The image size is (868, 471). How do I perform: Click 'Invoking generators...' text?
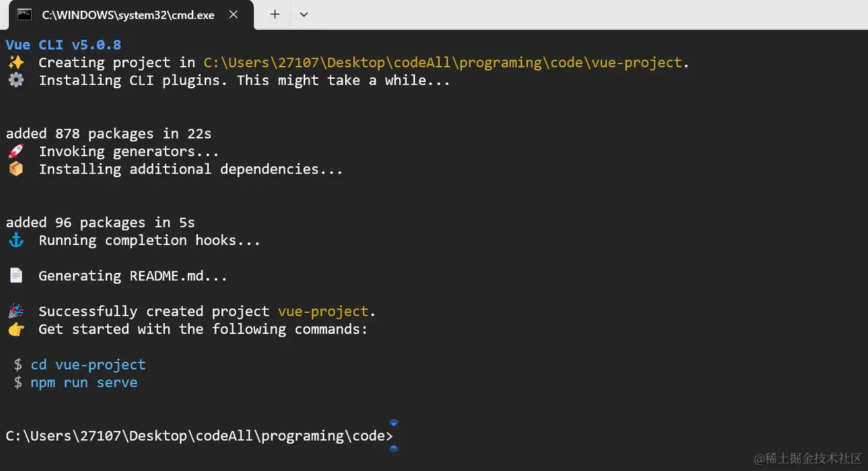tap(129, 151)
